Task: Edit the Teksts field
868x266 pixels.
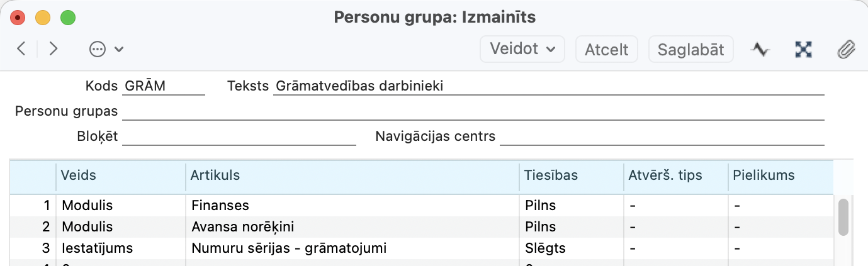Action: (x=548, y=86)
